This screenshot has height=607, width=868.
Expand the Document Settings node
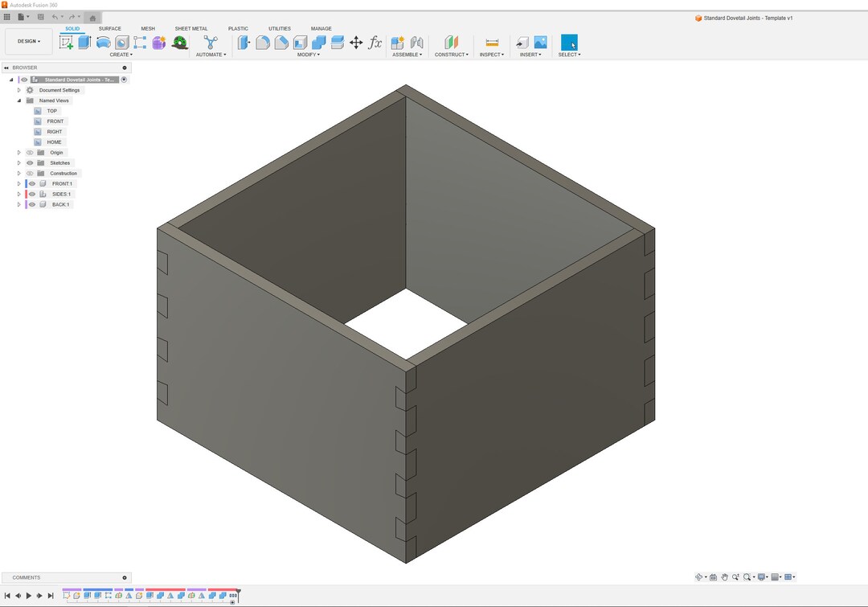point(19,90)
